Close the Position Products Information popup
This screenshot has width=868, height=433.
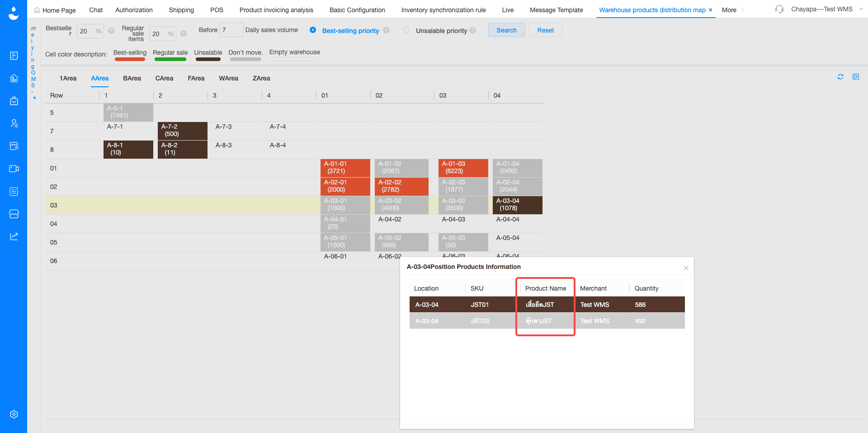click(686, 268)
